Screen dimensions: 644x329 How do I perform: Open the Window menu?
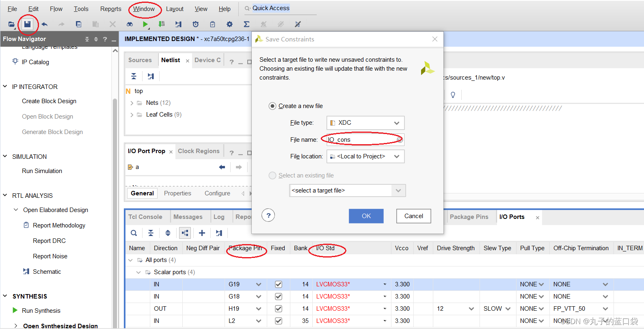(x=144, y=9)
